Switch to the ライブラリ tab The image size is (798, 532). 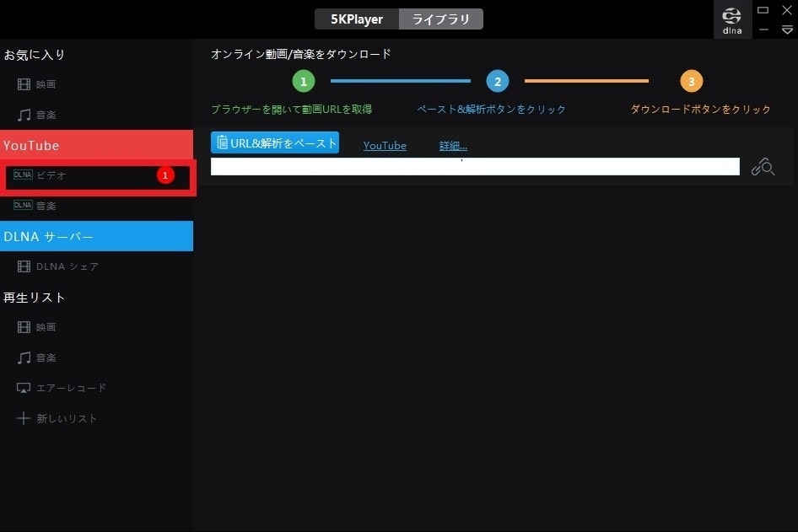[440, 19]
